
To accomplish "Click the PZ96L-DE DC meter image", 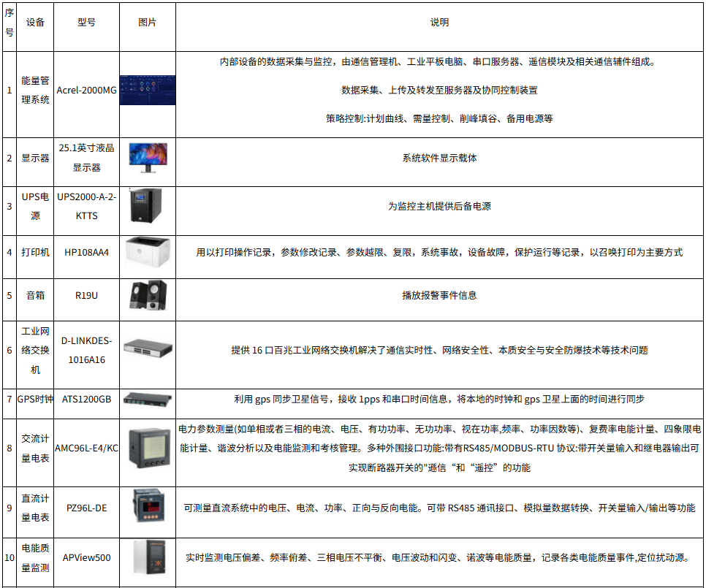I will [x=147, y=508].
